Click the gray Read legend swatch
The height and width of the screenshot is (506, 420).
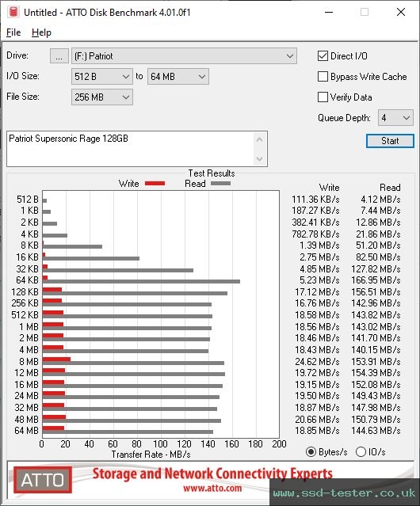click(221, 183)
